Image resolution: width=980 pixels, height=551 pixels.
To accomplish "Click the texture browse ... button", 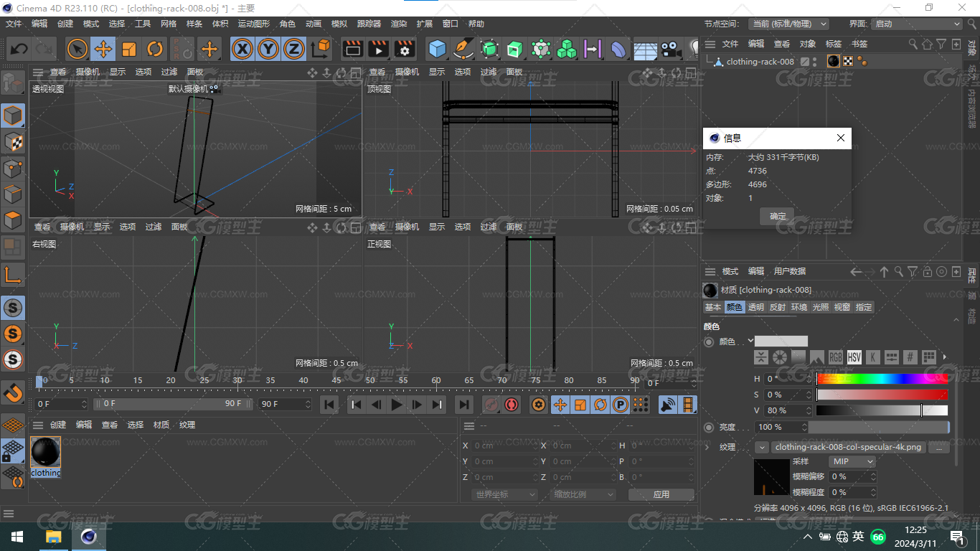I will (x=938, y=447).
